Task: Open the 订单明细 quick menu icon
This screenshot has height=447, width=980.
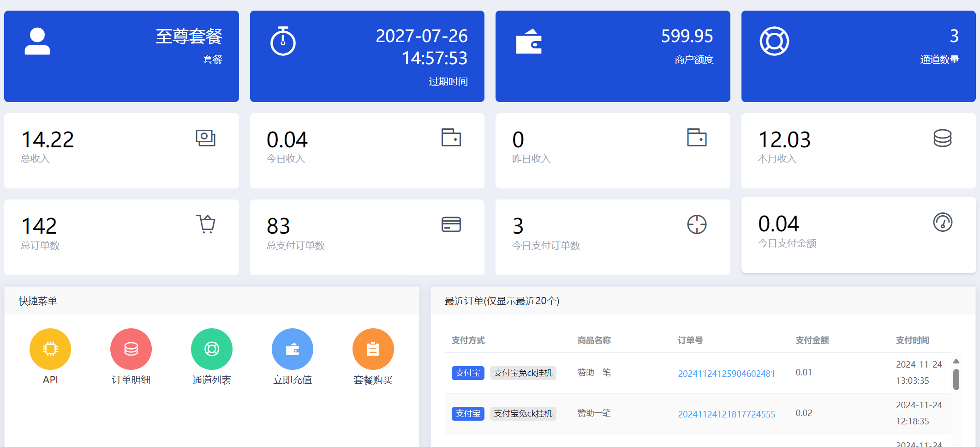Action: click(131, 349)
